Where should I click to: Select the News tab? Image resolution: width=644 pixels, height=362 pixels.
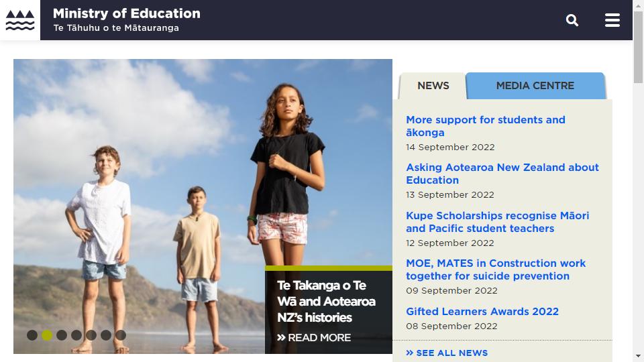(433, 86)
